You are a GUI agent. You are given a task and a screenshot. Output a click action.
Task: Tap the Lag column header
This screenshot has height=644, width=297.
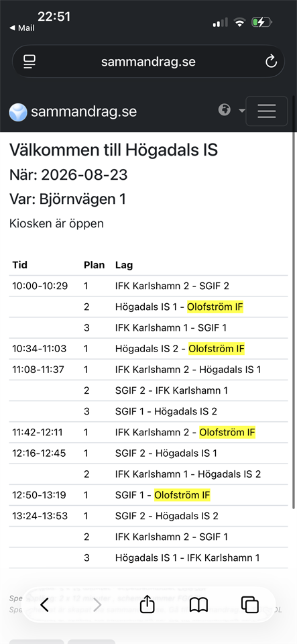point(124,265)
